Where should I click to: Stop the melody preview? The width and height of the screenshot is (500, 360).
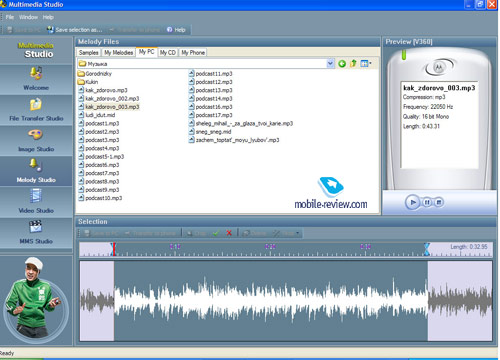point(439,202)
